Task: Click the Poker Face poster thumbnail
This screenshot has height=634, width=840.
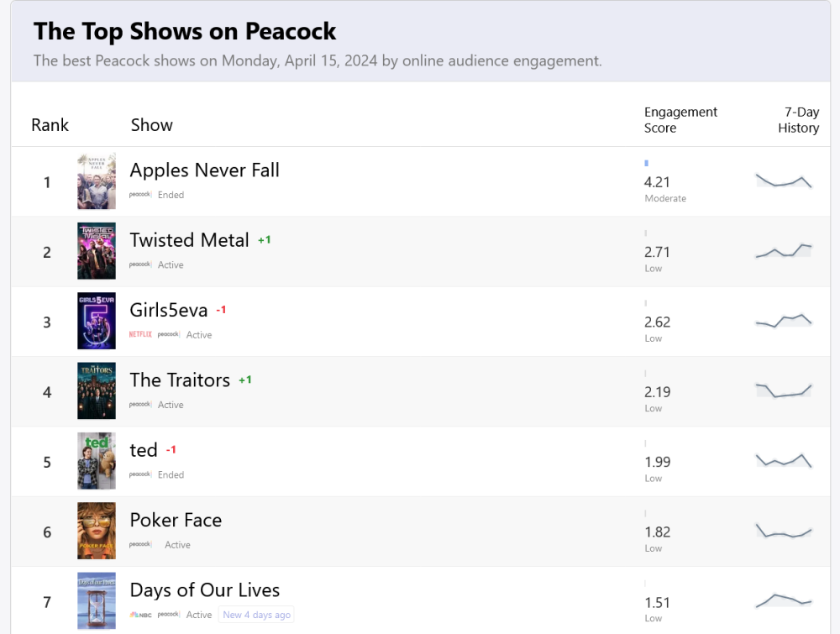Action: (97, 531)
